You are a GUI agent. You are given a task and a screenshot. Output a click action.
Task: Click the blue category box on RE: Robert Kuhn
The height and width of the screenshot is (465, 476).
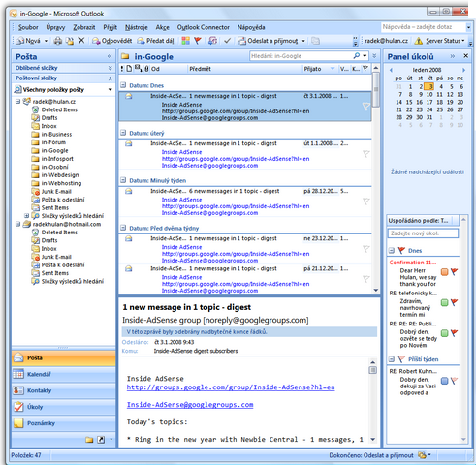coord(444,381)
